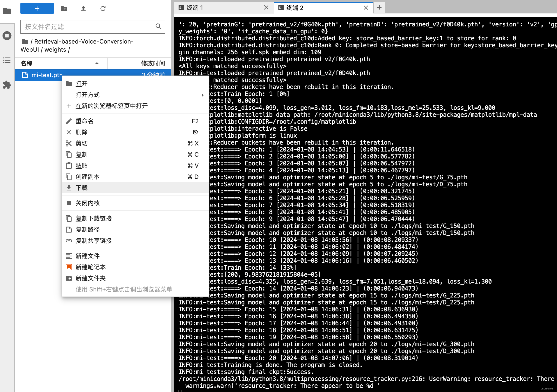Open the table of contents sidebar
Screen dimensions: 557x392
7,60
